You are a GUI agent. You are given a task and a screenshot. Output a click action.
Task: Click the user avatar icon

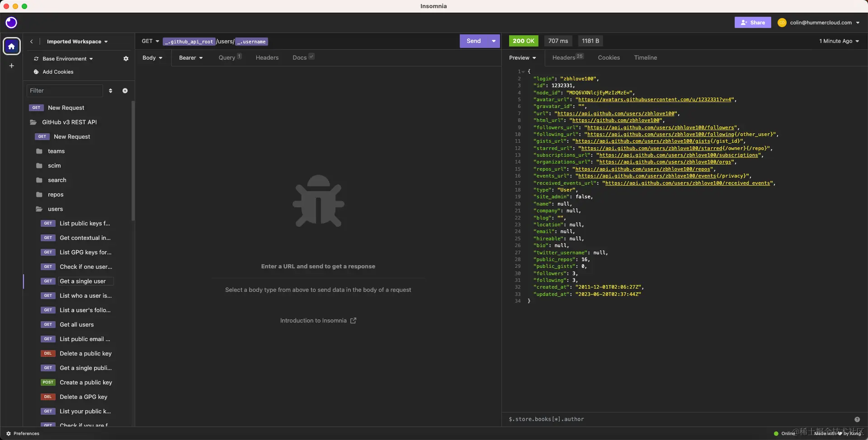782,23
